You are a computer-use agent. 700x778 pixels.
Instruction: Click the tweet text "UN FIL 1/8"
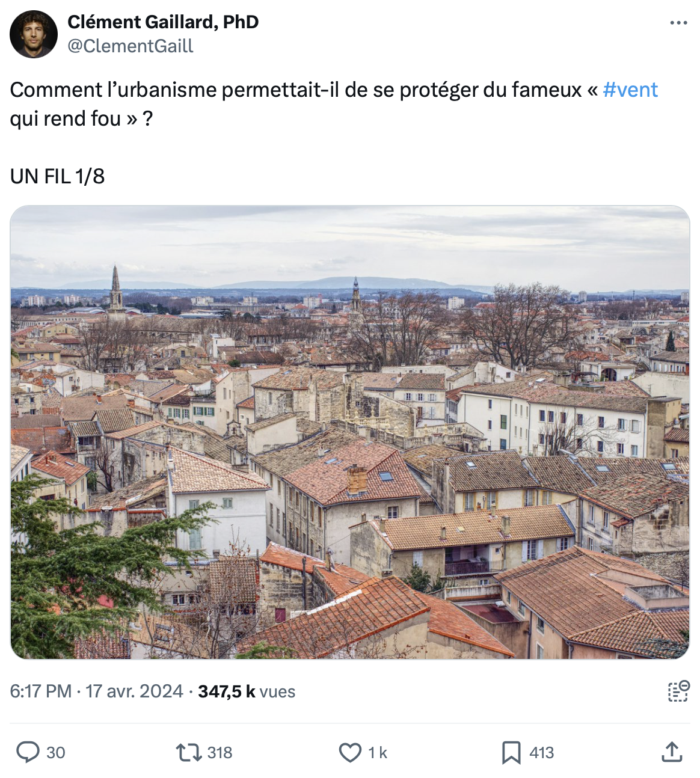coord(57,176)
